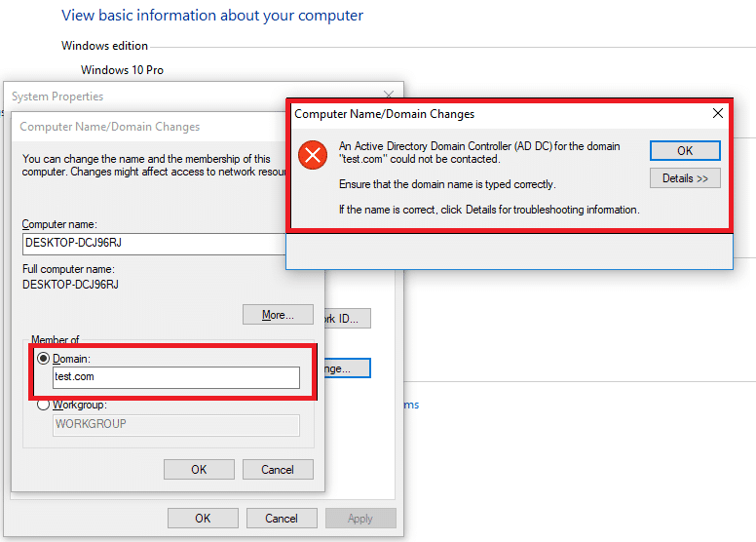This screenshot has width=756, height=542.
Task: Click OK in the domain error dialog
Action: [x=685, y=150]
